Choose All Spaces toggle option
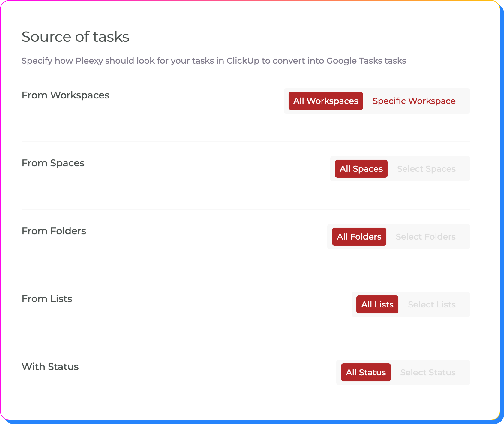Viewport: 504px width, 424px height. pyautogui.click(x=361, y=169)
